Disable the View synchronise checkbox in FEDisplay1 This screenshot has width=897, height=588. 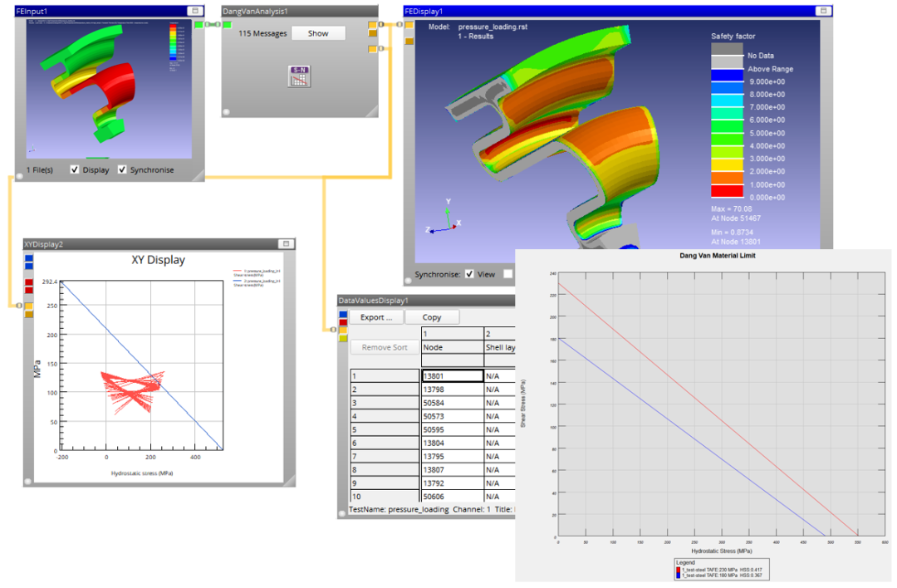469,274
